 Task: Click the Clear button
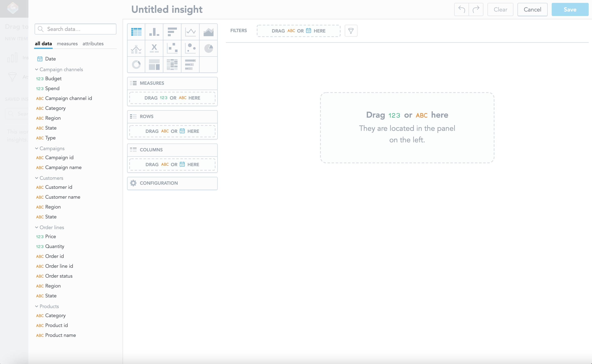(x=500, y=10)
